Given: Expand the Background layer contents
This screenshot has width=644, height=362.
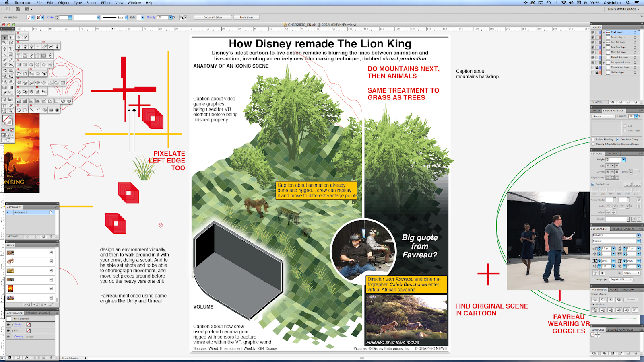Looking at the screenshot, I should pos(604,62).
